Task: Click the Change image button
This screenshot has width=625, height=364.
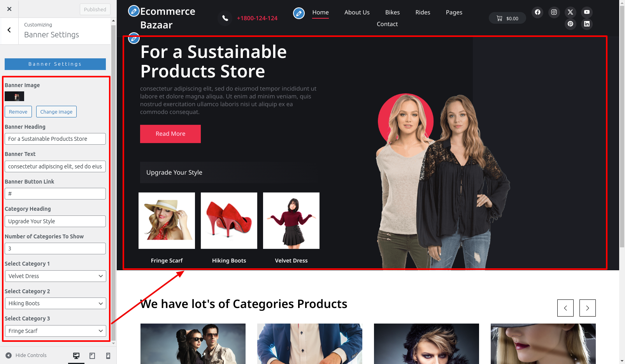Action: point(56,112)
